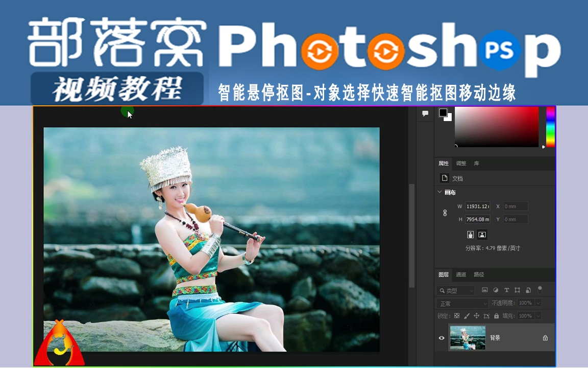The image size is (588, 368).
Task: Filter layers by pixel layer icon
Action: (484, 290)
